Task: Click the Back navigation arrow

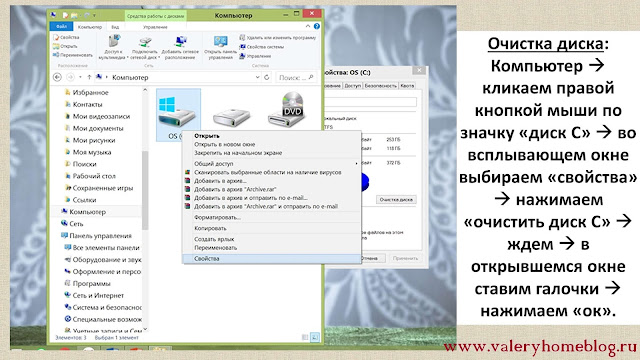Action: [58, 77]
